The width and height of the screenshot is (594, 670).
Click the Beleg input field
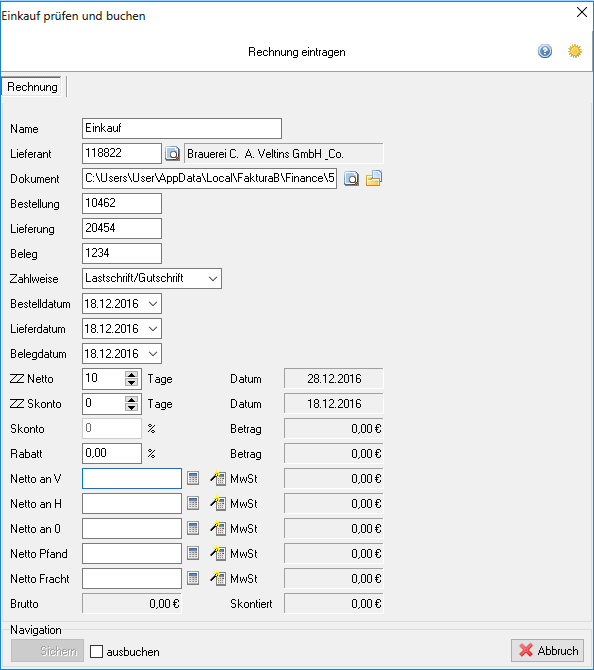pyautogui.click(x=122, y=253)
